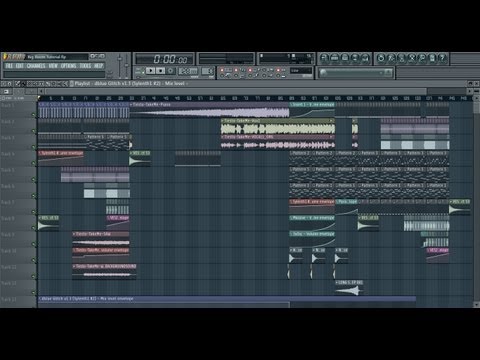Click the bar ruler at playlist start marker
This screenshot has width=480, height=360.
coord(39,98)
